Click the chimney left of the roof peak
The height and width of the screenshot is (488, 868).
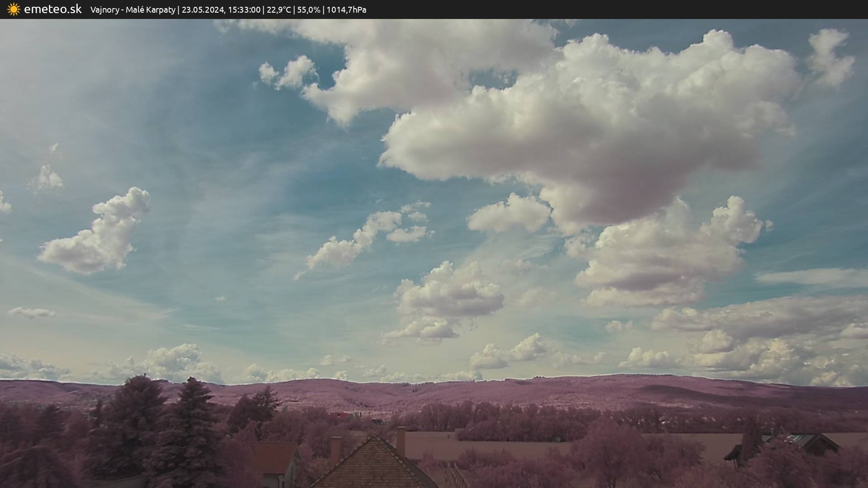point(335,450)
